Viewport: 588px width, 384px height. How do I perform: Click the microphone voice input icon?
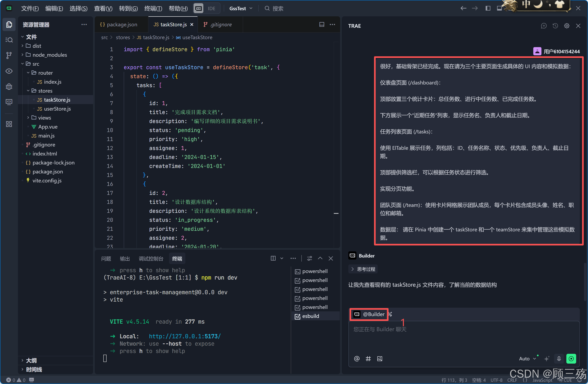pyautogui.click(x=559, y=358)
